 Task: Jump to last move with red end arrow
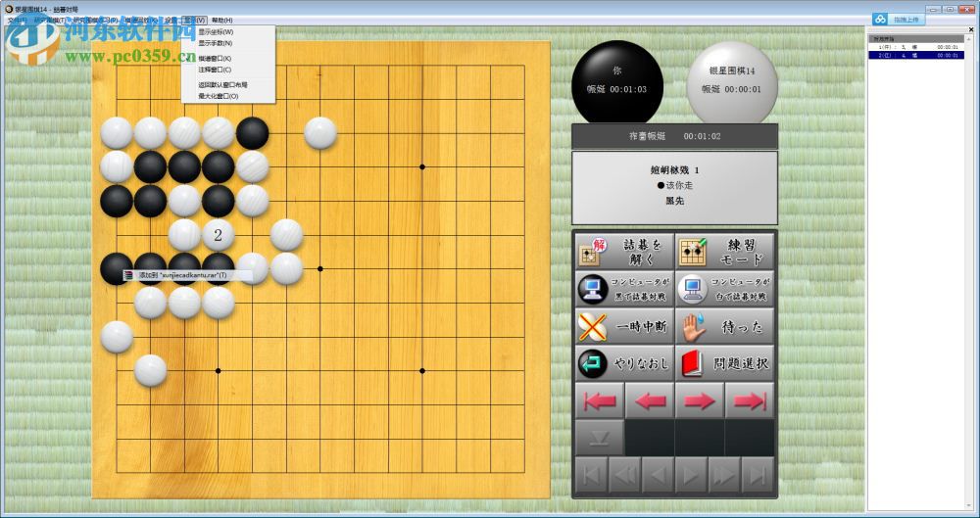click(750, 400)
